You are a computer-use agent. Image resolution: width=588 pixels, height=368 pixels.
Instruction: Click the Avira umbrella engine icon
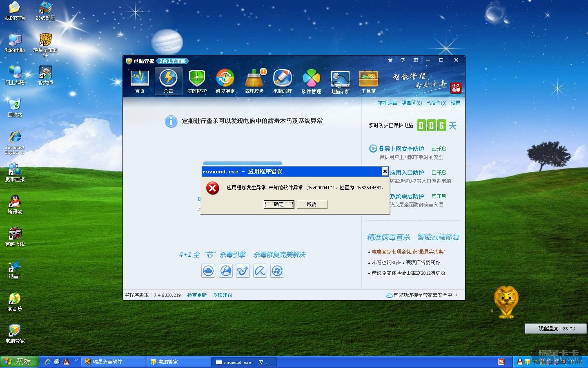tap(260, 271)
